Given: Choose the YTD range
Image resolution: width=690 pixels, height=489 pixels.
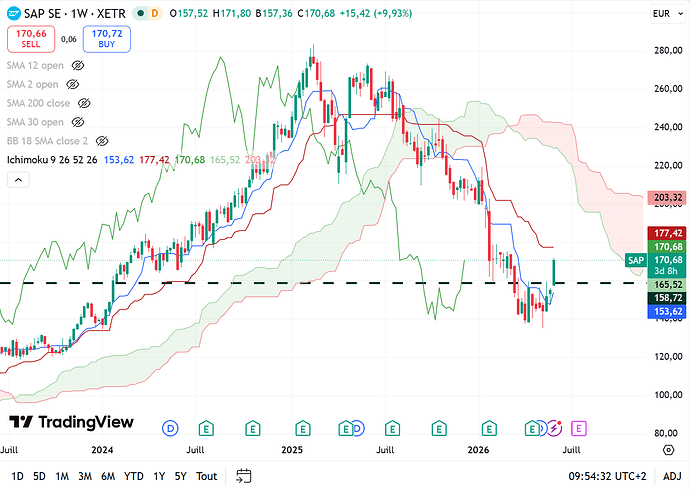Looking at the screenshot, I should (x=134, y=476).
